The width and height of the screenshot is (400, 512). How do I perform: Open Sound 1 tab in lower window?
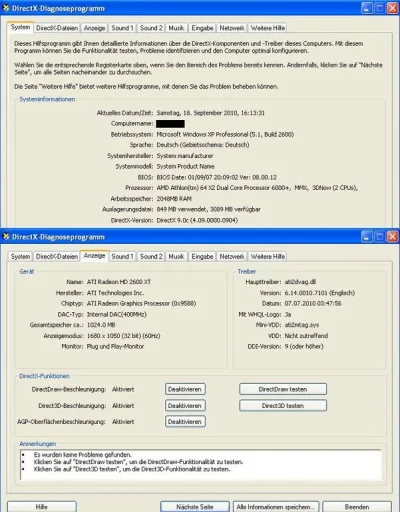(x=122, y=256)
